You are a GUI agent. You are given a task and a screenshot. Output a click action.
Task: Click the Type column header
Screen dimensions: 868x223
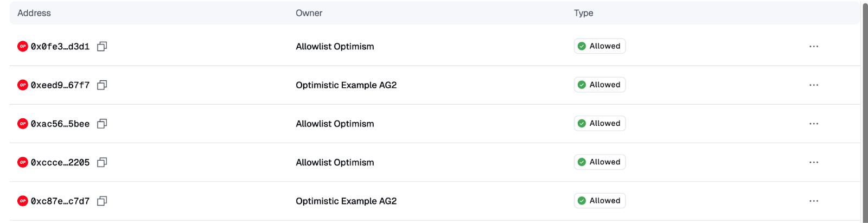pyautogui.click(x=583, y=13)
